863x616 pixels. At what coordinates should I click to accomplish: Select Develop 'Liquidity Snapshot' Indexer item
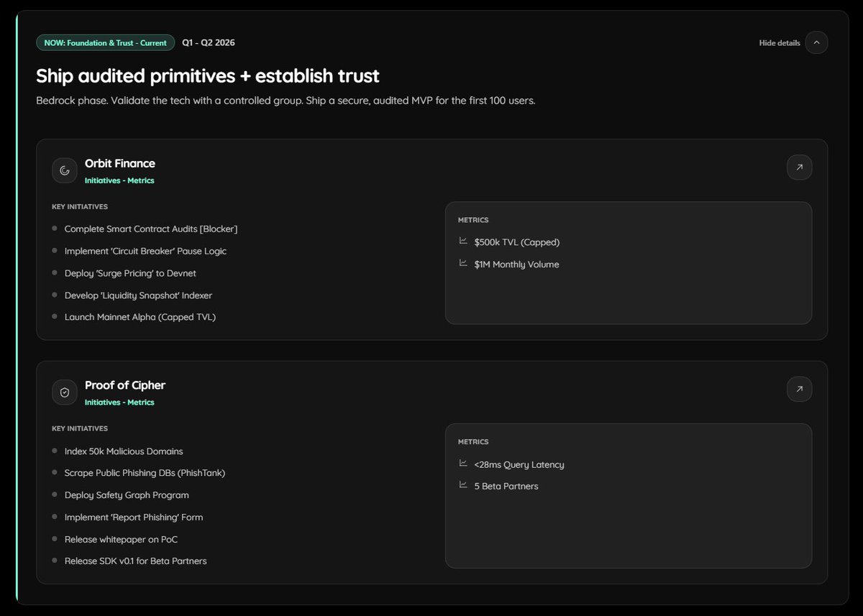pyautogui.click(x=138, y=295)
